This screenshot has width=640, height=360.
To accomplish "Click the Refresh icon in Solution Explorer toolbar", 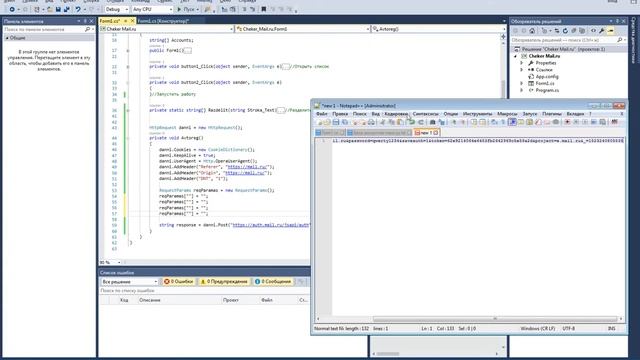I will [565, 31].
